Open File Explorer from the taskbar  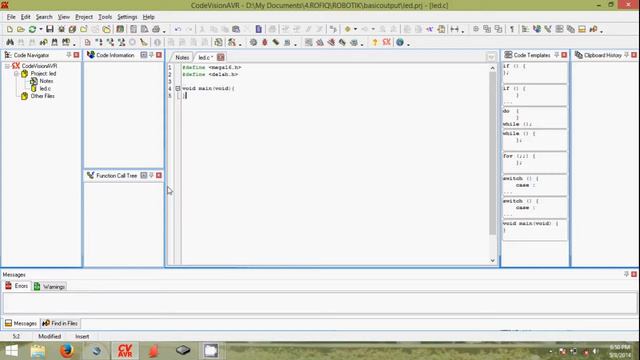click(x=38, y=351)
